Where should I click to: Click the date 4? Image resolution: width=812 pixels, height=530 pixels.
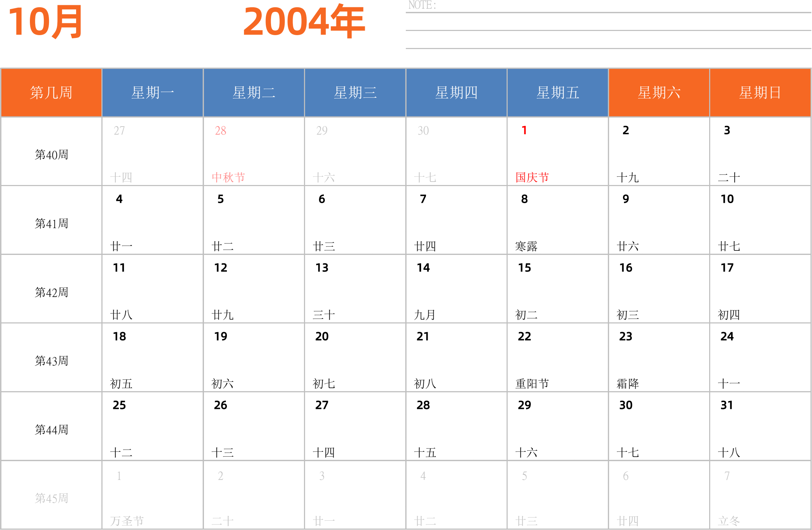click(x=119, y=199)
